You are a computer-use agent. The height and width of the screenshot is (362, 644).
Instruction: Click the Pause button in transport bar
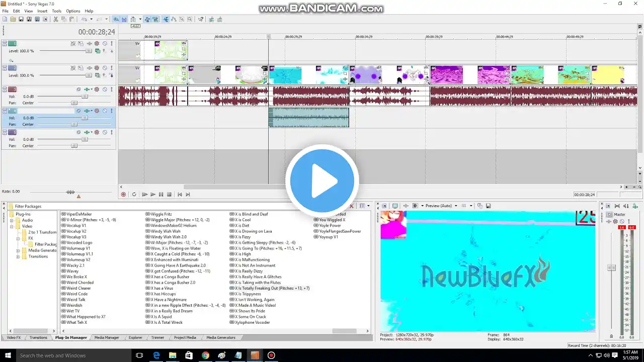click(x=161, y=195)
